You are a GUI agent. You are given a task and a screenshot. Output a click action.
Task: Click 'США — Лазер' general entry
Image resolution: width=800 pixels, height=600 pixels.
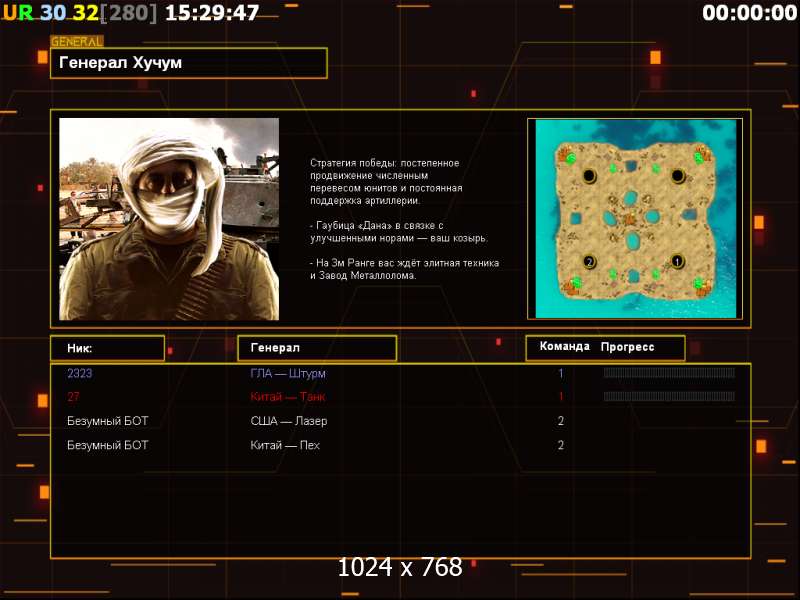[289, 421]
